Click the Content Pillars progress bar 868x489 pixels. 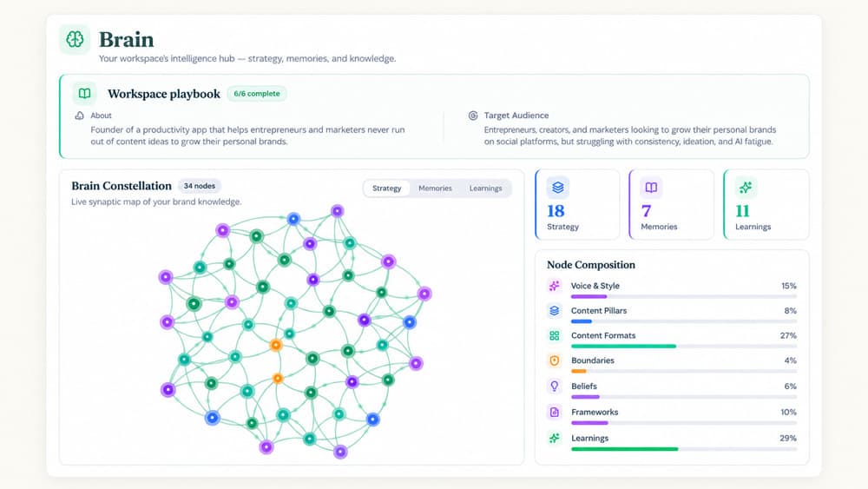pos(684,321)
